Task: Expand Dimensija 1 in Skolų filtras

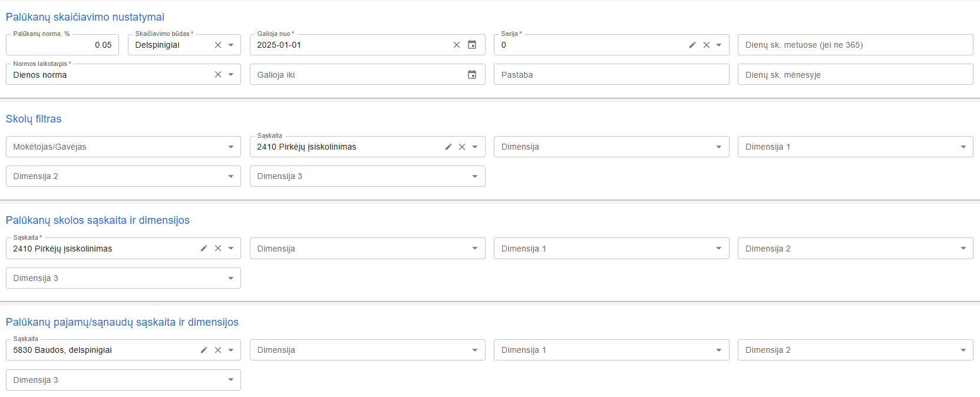Action: (x=963, y=147)
